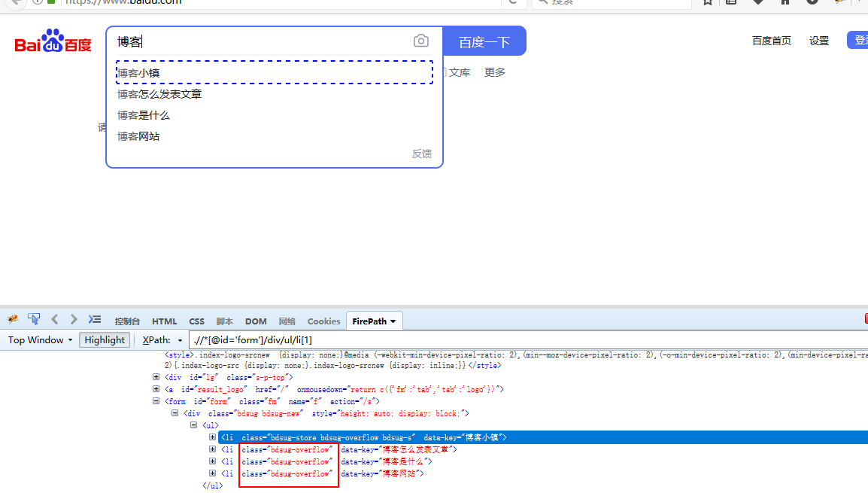Expand the li node for 博客怎么发表文章
The height and width of the screenshot is (493, 868).
(213, 449)
